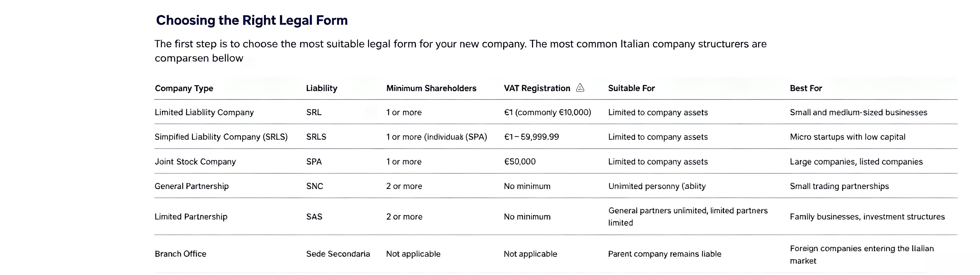This screenshot has height=275, width=980.
Task: Click the warning icon next to VAT Registration
Action: 580,88
